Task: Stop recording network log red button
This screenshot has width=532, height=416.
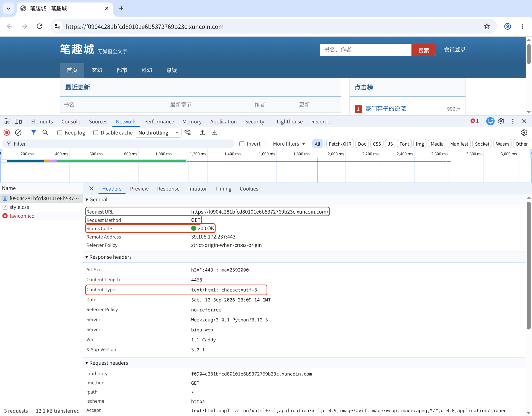Action: pyautogui.click(x=7, y=133)
